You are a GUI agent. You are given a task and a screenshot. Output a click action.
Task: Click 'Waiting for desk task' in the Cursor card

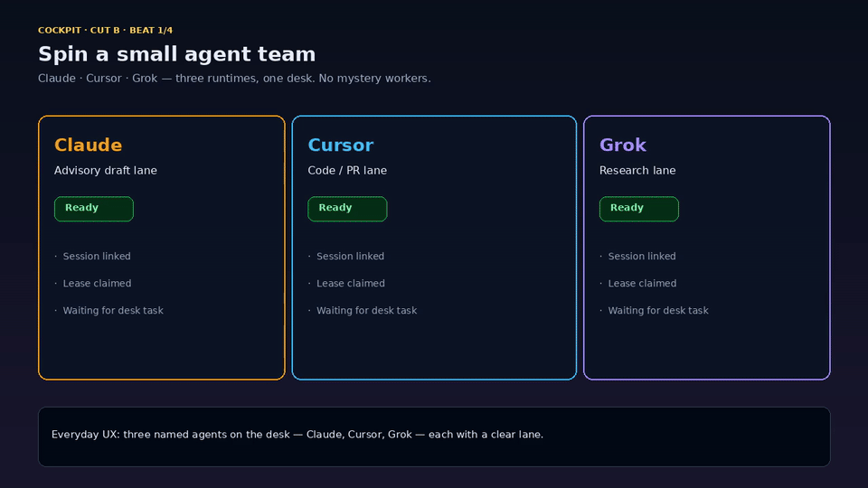pyautogui.click(x=366, y=310)
